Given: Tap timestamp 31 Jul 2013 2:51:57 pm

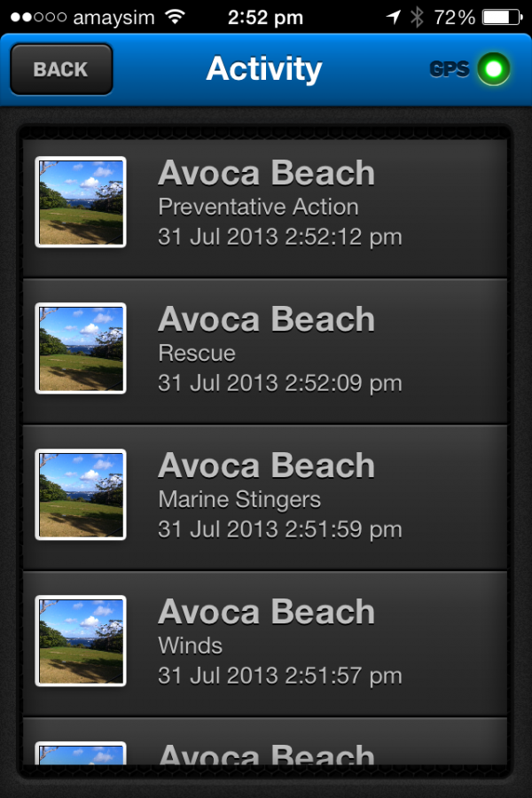Looking at the screenshot, I should (280, 676).
